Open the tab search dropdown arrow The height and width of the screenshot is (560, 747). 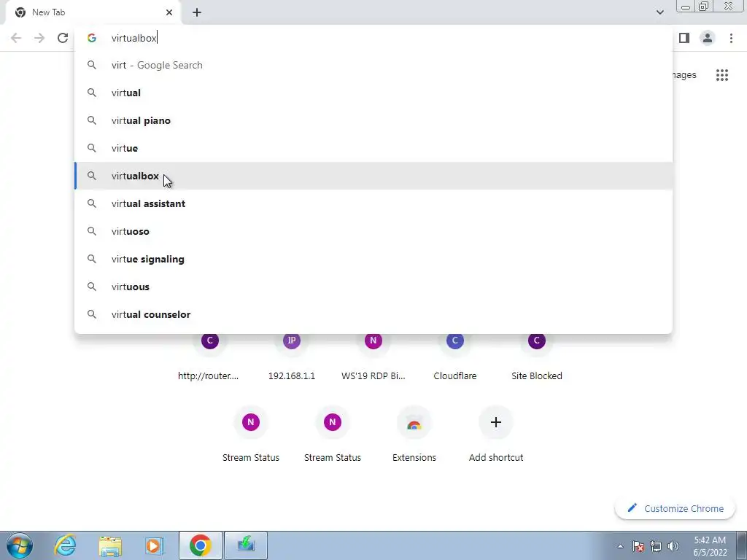point(659,12)
